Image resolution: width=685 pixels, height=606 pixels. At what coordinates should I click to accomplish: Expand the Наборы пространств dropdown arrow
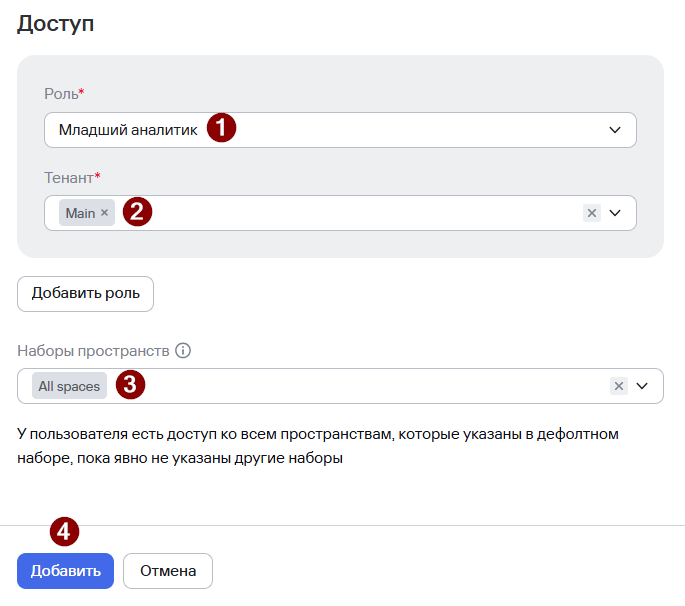pos(642,386)
